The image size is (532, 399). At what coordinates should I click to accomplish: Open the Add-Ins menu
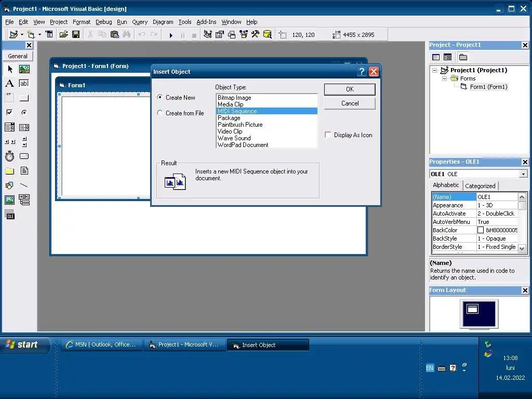[206, 22]
